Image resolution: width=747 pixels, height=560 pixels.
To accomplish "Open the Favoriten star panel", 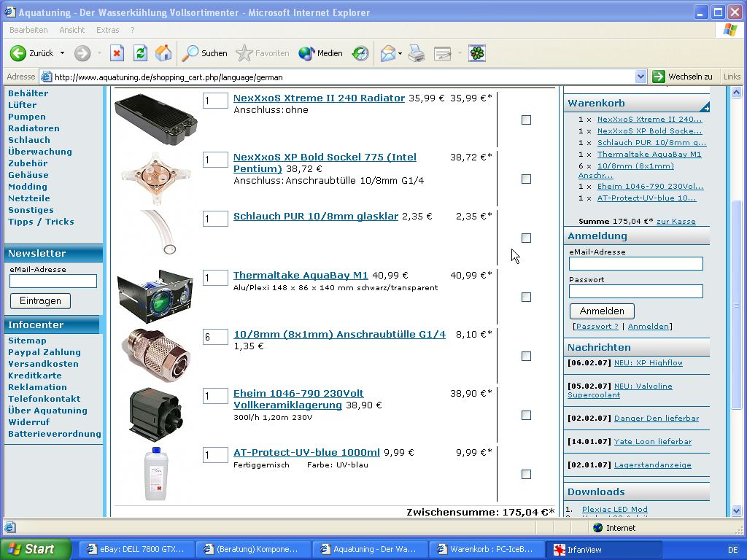I will tap(263, 53).
